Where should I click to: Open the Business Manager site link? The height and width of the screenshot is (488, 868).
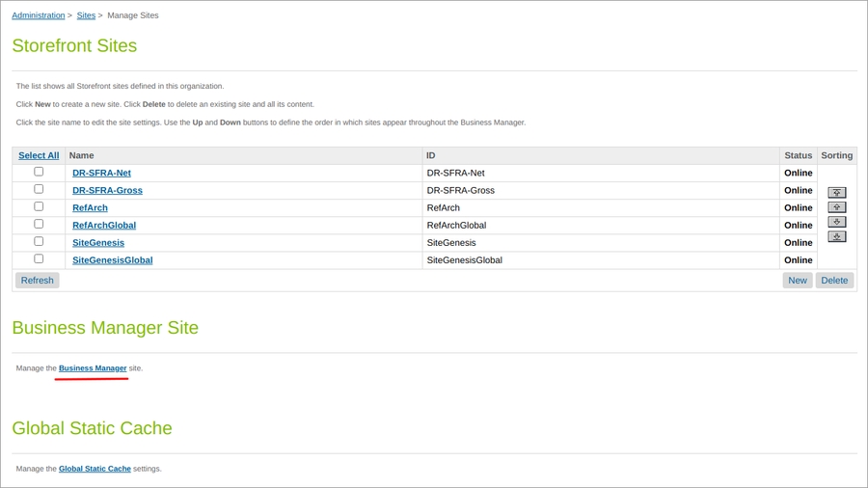click(x=93, y=368)
